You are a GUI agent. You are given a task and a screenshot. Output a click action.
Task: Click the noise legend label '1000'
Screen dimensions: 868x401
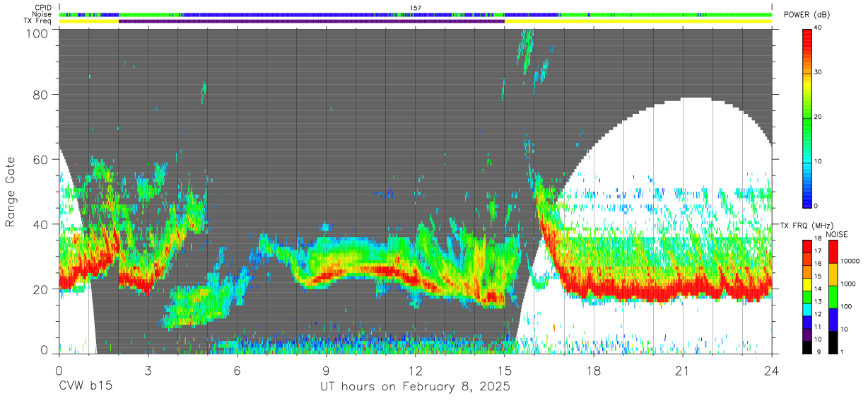pyautogui.click(x=849, y=284)
